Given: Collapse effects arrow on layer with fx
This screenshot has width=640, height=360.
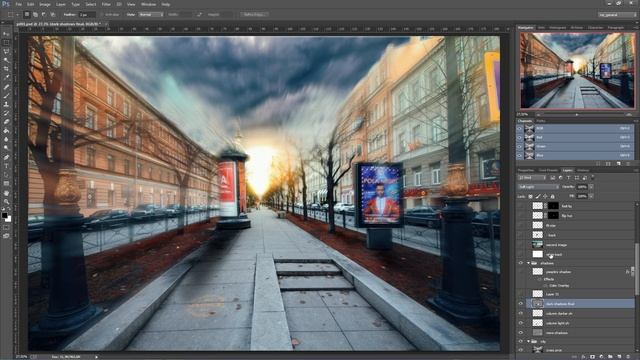Looking at the screenshot, I should [632, 271].
